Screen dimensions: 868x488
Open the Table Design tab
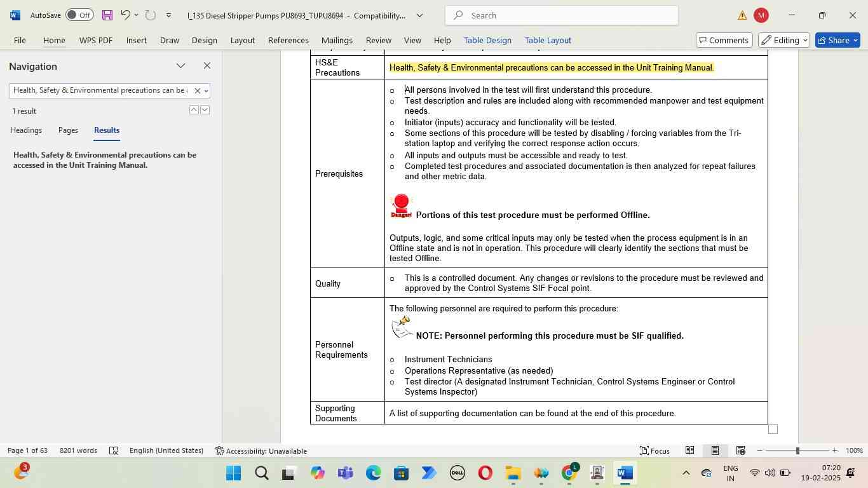(x=487, y=40)
